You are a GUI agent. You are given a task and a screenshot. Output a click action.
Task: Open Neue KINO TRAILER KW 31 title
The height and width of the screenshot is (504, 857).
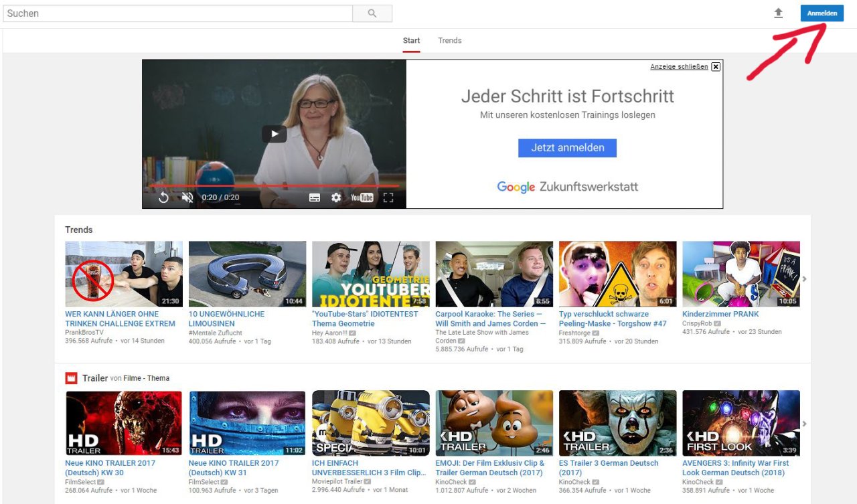234,468
